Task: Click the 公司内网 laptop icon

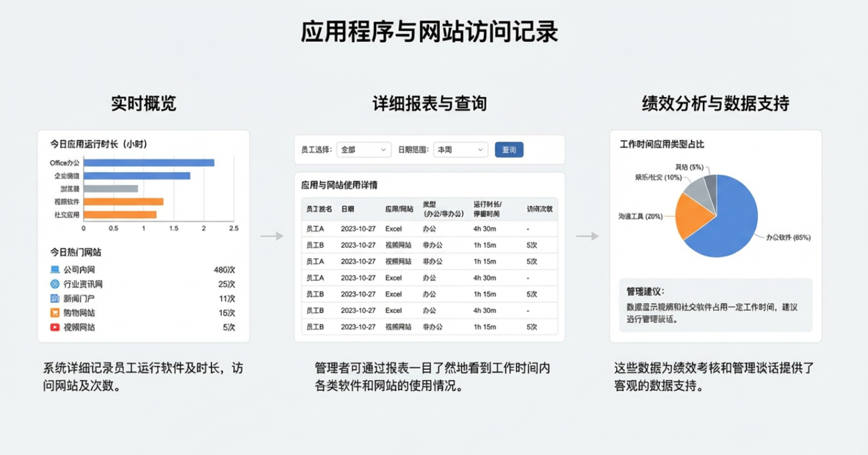Action: click(55, 269)
